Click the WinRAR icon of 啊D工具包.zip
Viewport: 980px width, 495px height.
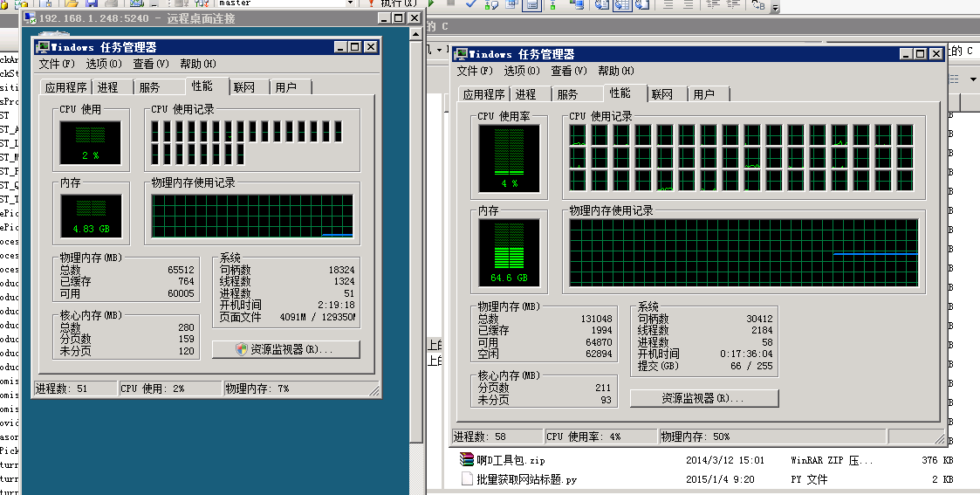point(466,459)
